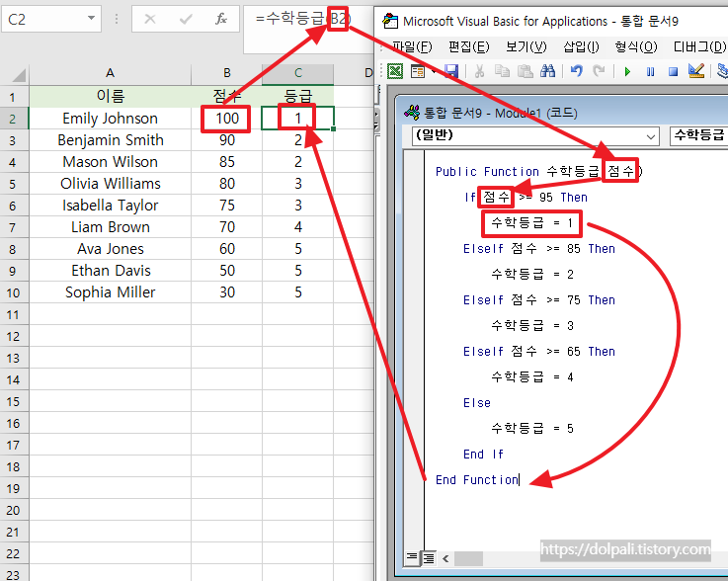Screen dimensions: 728x581
Task: Click the Select All corner in Excel sheet
Action: click(16, 73)
